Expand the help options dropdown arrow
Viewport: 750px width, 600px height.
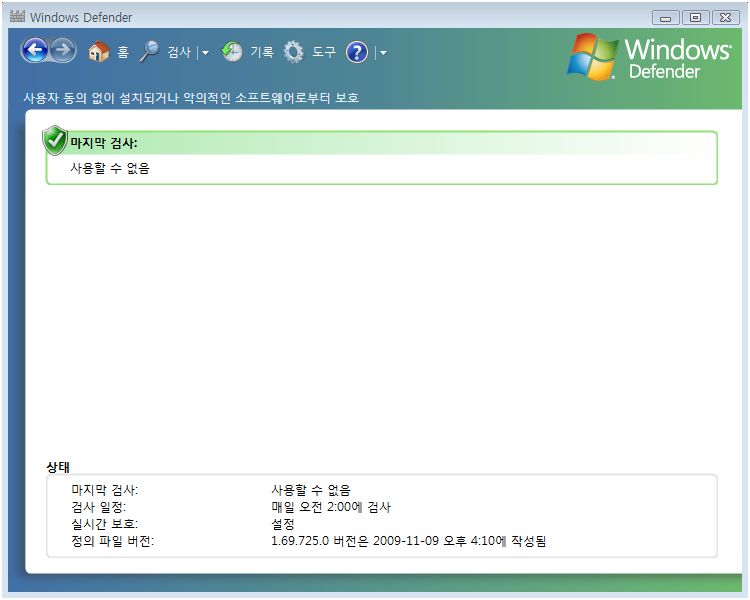383,53
